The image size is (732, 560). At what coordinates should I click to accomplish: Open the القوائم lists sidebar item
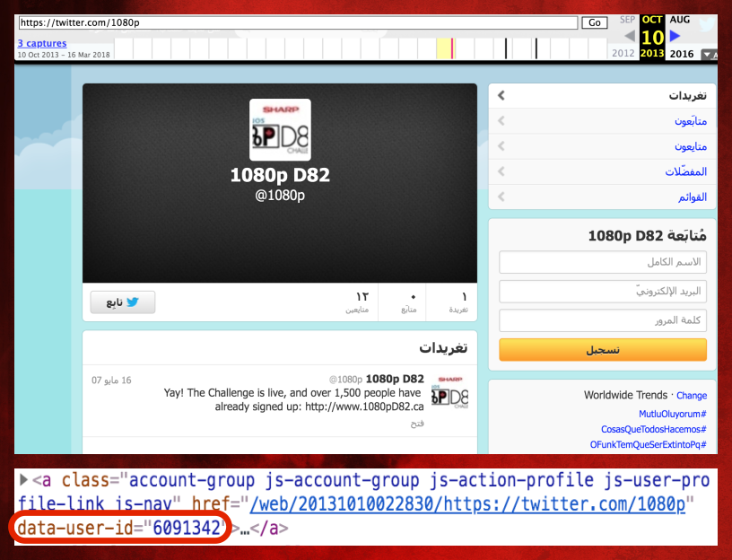coord(602,197)
